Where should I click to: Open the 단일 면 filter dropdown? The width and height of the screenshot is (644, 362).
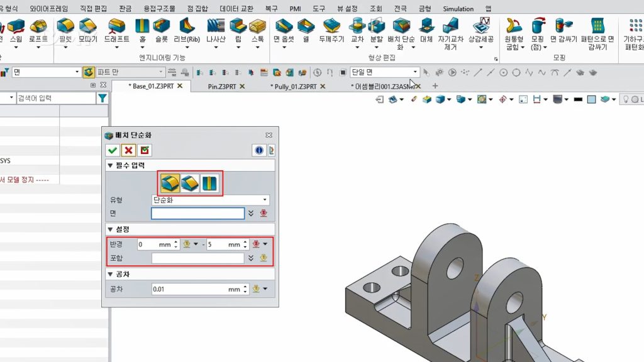pyautogui.click(x=384, y=72)
